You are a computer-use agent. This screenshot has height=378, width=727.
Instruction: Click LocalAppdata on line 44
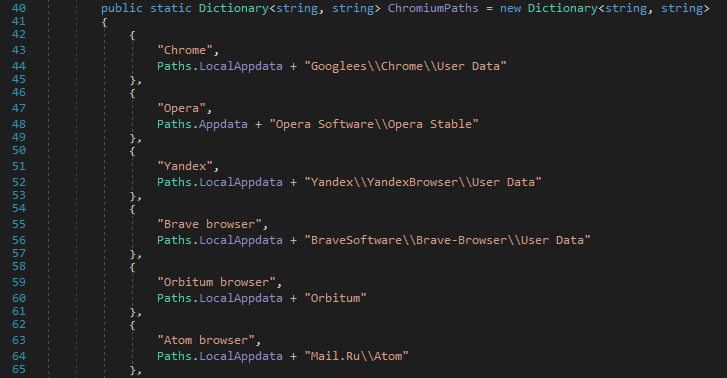coord(241,66)
